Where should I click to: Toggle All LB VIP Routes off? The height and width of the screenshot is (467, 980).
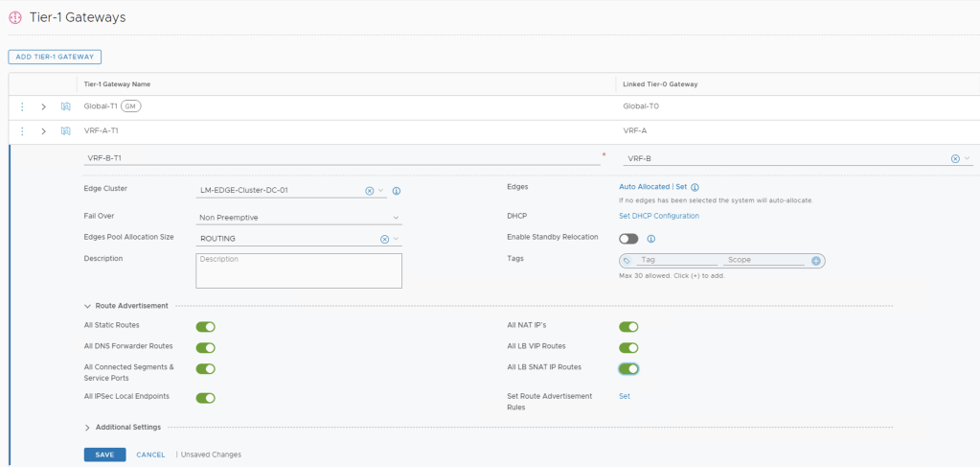point(628,347)
